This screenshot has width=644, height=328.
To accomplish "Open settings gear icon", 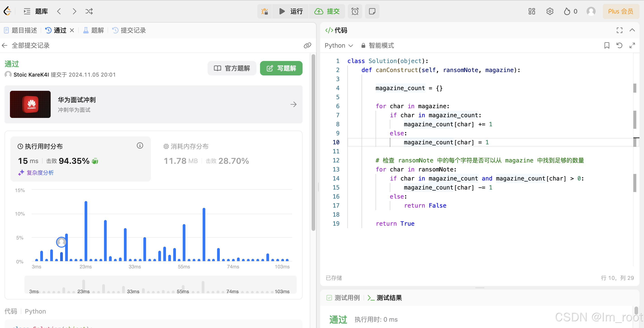I will click(x=549, y=11).
